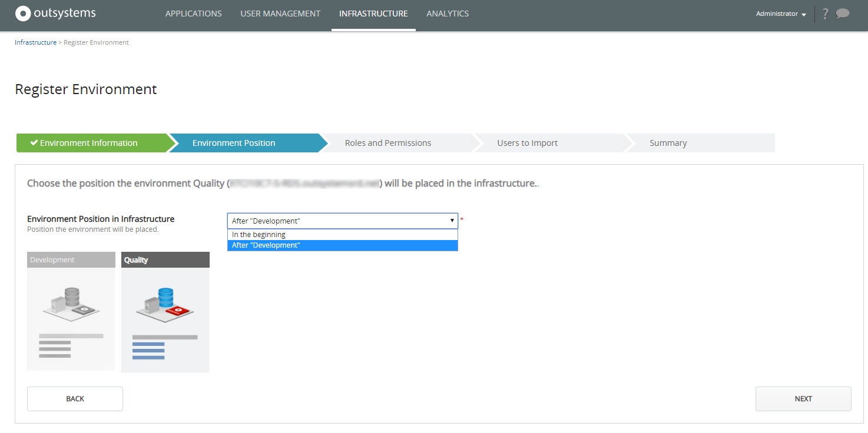Open the Environment Position dropdown arrow

tap(452, 220)
